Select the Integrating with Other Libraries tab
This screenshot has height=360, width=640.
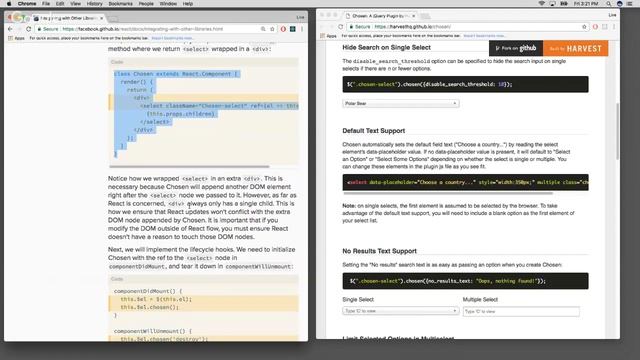[68, 18]
